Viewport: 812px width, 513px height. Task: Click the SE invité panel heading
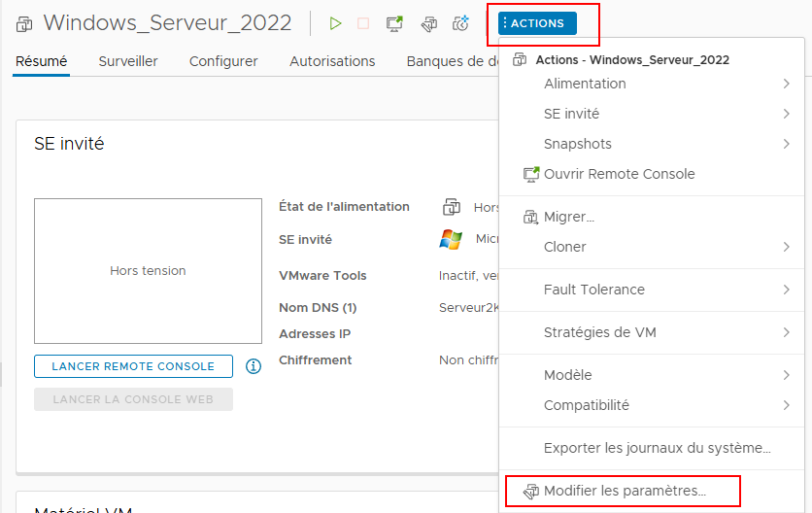[69, 144]
